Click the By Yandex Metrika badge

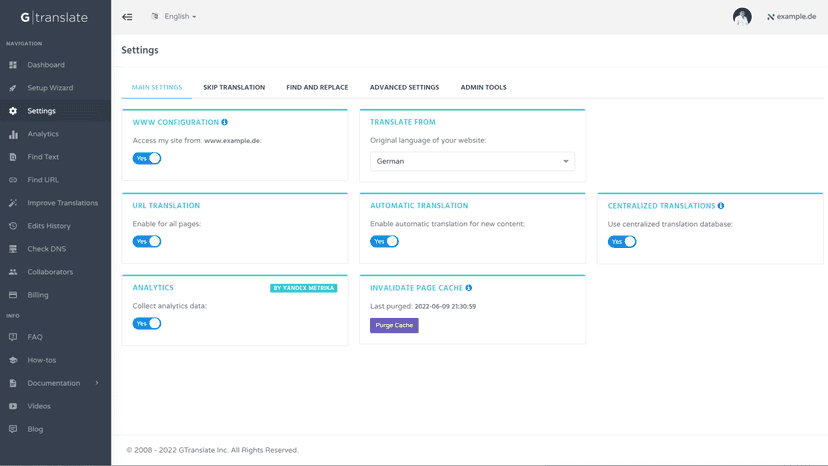(x=304, y=288)
